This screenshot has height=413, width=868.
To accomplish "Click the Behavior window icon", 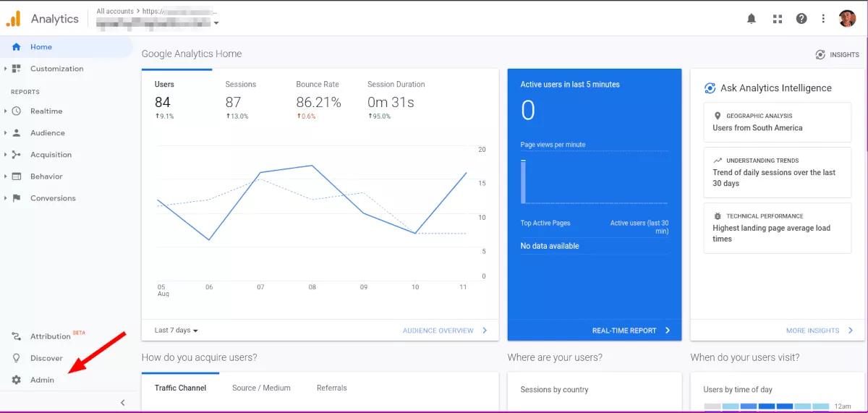I will 17,176.
